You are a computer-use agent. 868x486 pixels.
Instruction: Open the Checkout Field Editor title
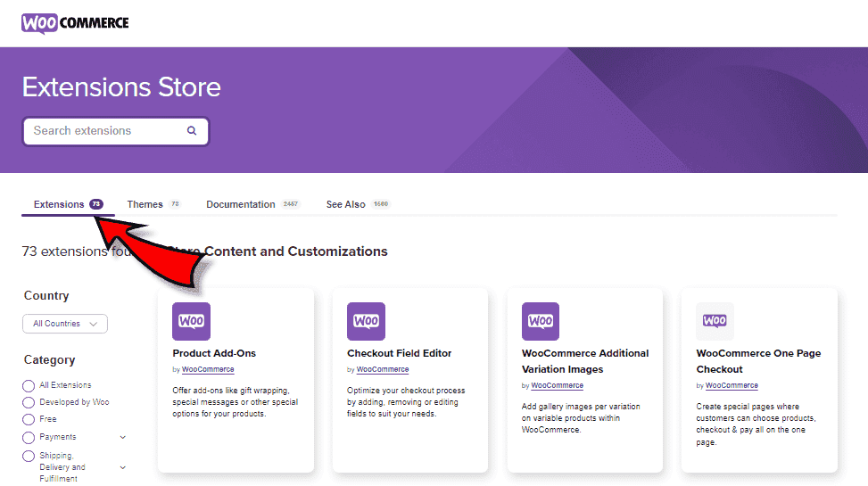399,353
